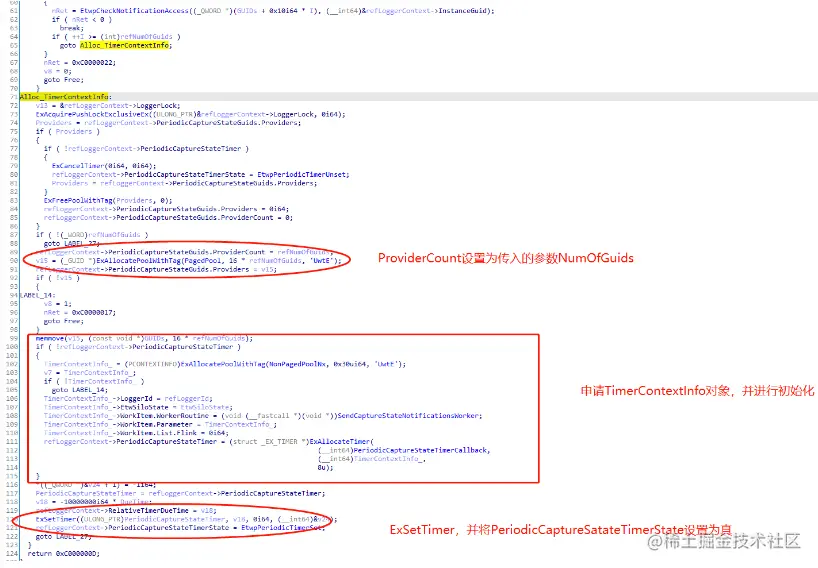Screen dimensions: 818x568
Task: Click 'goto LABEL_27;' on line 122
Action: tap(64, 537)
